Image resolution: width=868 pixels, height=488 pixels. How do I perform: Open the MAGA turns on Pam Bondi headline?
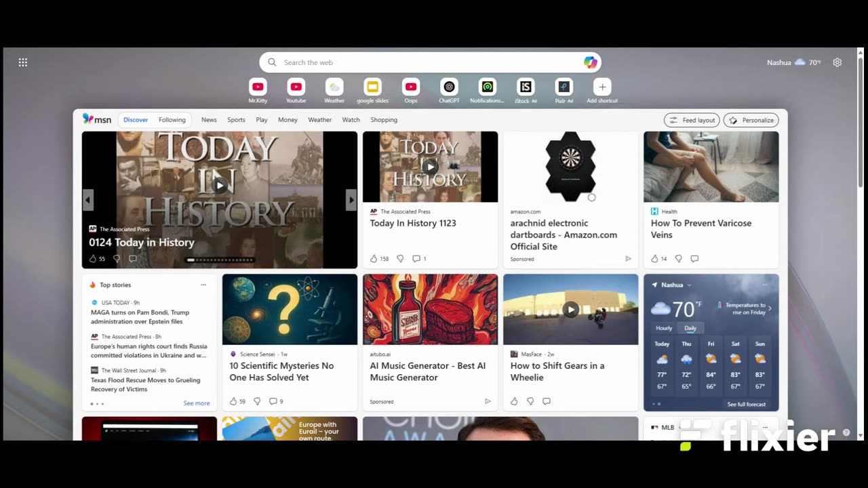(x=140, y=317)
